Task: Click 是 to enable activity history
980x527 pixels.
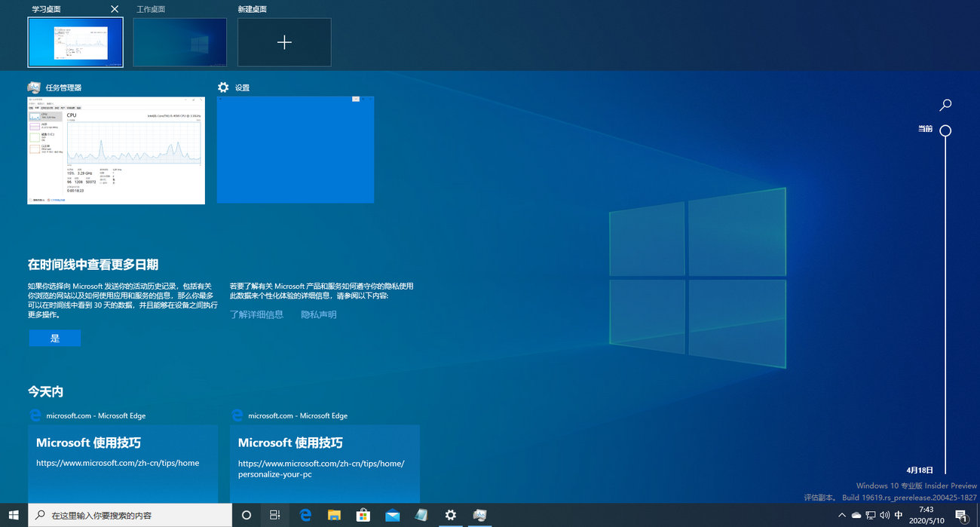Action: 54,338
